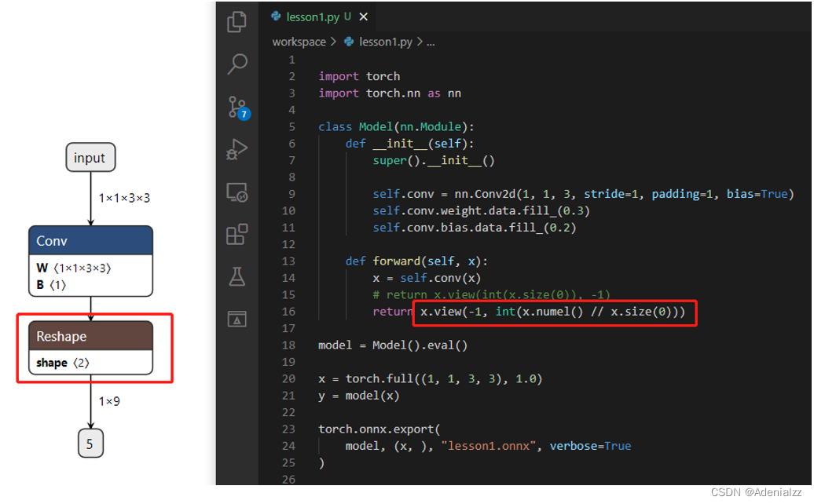814x504 pixels.
Task: Select the Reshape node header
Action: point(90,336)
